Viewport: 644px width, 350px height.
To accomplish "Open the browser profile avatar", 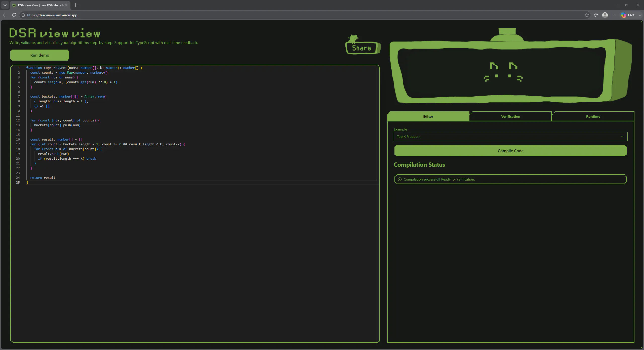I will coord(605,15).
